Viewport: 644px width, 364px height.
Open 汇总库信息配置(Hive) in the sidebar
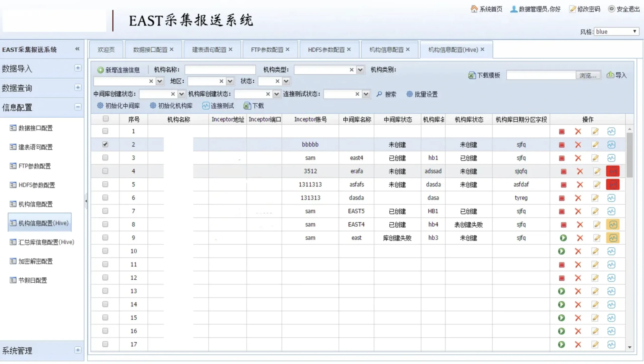tap(46, 242)
